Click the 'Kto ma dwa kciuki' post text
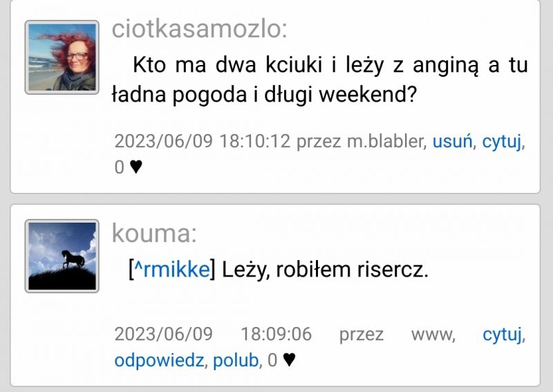The height and width of the screenshot is (392, 553). (319, 80)
